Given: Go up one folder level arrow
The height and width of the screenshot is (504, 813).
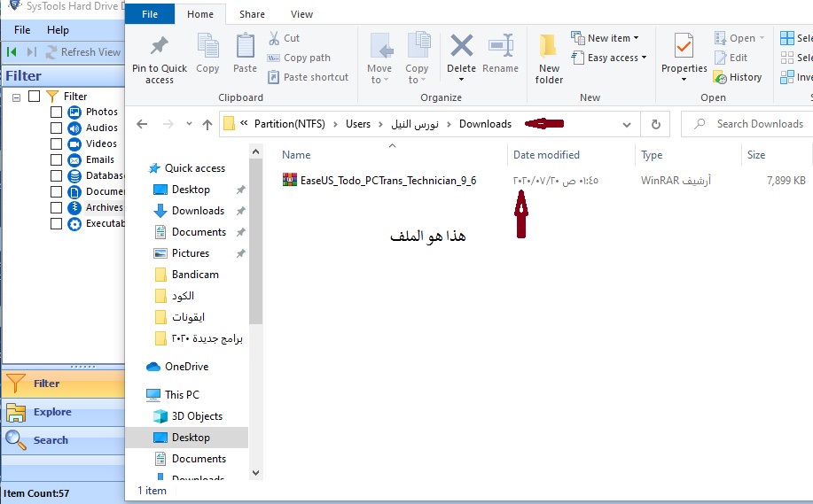Looking at the screenshot, I should coord(207,125).
